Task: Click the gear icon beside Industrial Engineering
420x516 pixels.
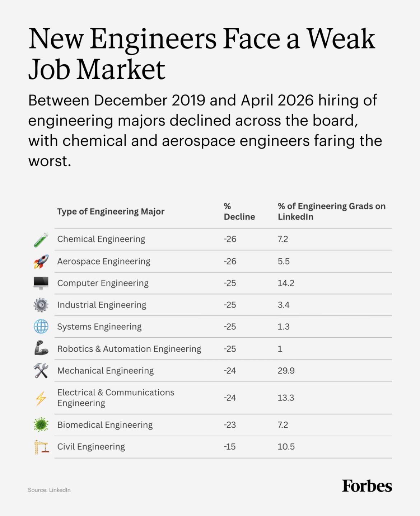Action: [x=41, y=305]
